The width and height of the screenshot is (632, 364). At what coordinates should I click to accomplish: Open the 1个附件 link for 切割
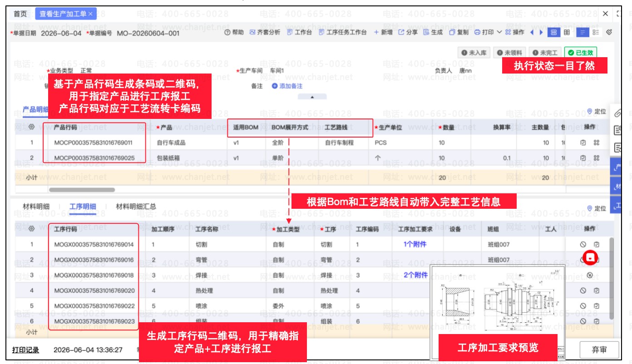[415, 244]
